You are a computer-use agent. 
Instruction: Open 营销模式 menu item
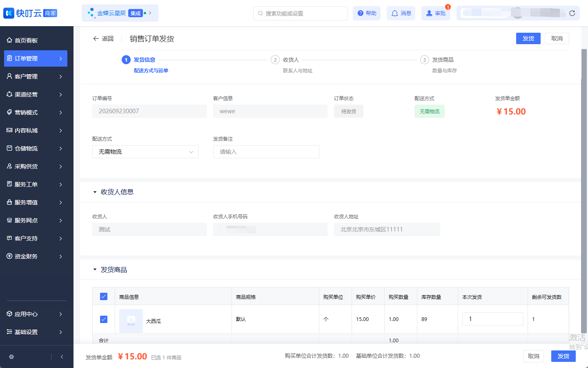coord(36,112)
